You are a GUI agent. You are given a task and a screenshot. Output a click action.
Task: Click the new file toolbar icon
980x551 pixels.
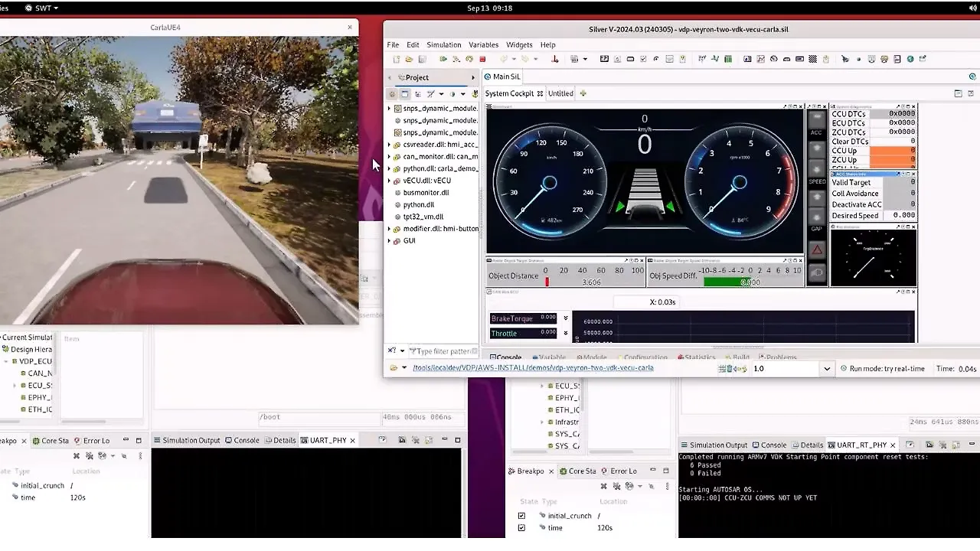(x=396, y=60)
